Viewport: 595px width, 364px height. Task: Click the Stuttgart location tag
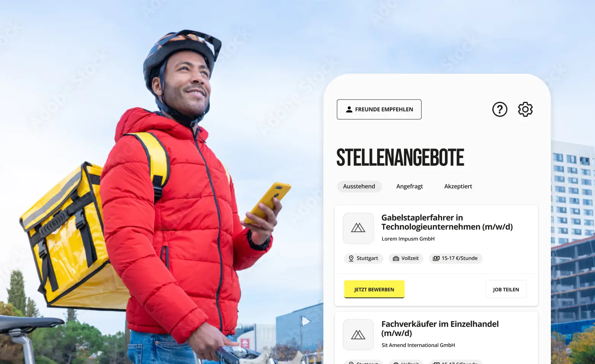pyautogui.click(x=363, y=258)
